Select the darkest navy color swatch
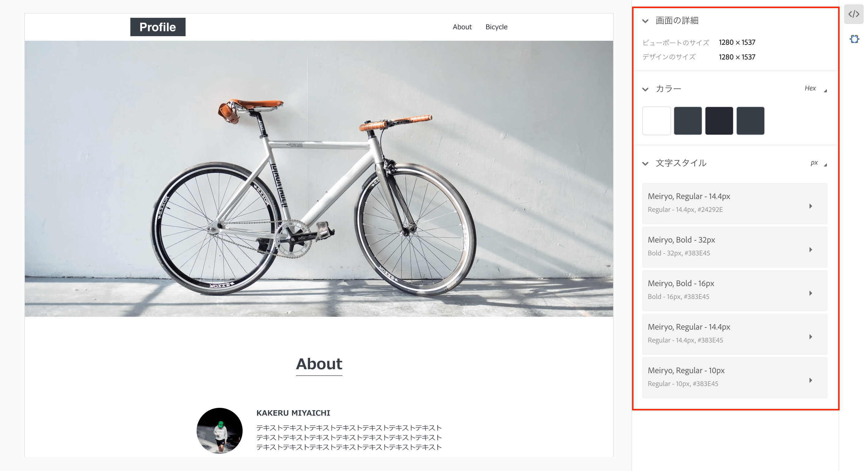This screenshot has height=471, width=868. click(x=719, y=121)
